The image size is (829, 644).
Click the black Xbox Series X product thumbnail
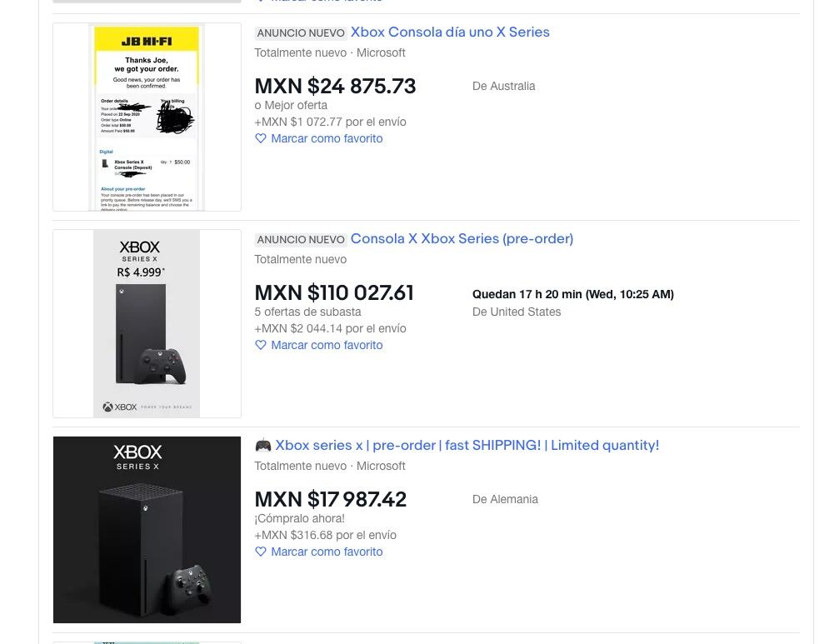click(x=147, y=530)
